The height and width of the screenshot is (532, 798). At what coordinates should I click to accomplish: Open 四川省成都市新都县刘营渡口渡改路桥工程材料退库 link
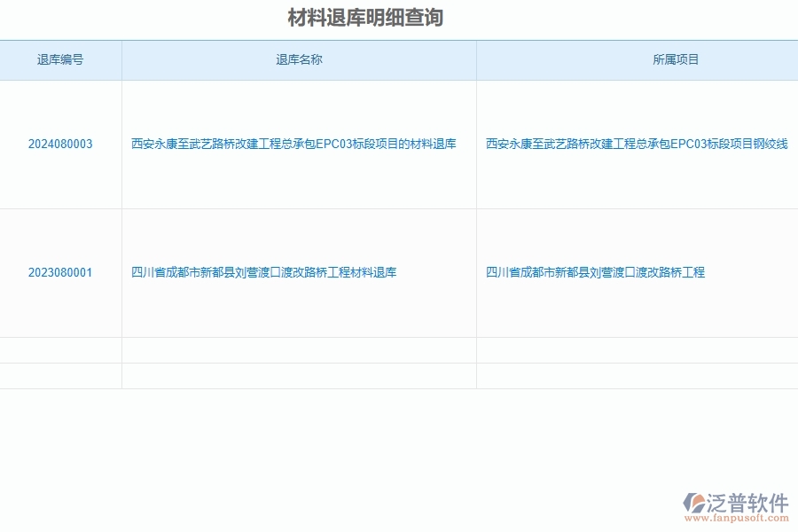pos(267,272)
